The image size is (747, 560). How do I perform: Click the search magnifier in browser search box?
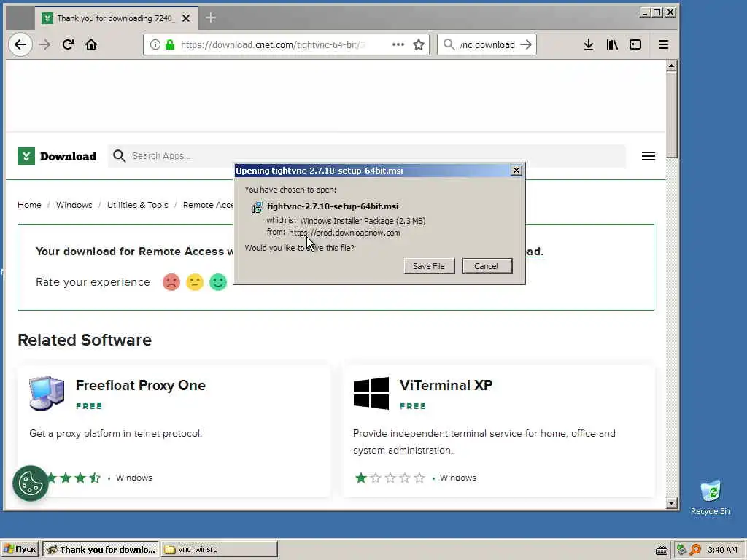(449, 44)
